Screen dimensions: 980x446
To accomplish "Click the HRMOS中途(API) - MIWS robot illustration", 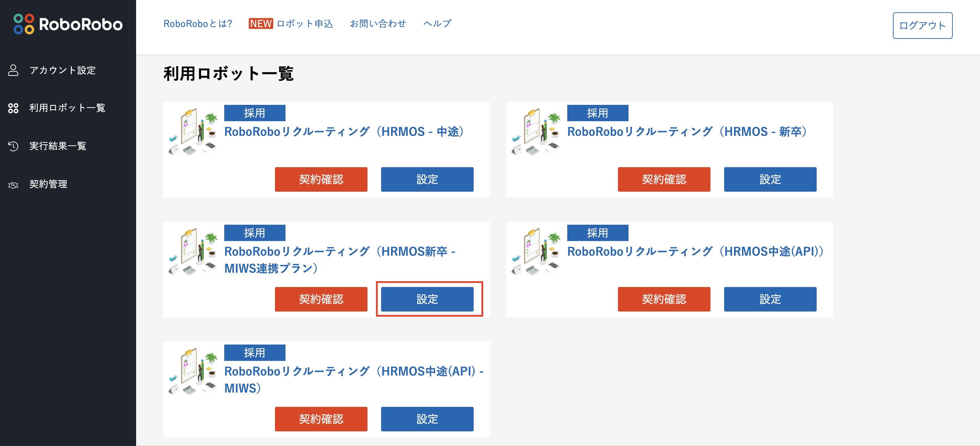I will (193, 371).
